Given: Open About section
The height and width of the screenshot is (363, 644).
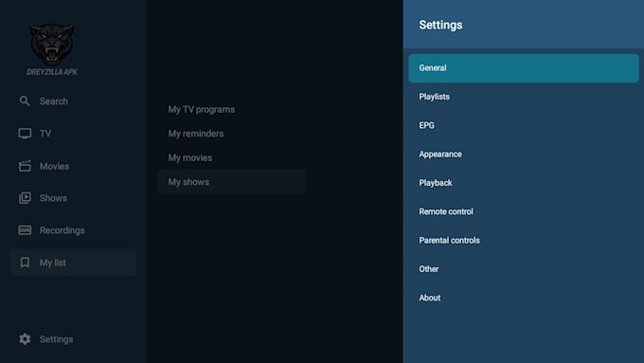Looking at the screenshot, I should [523, 298].
